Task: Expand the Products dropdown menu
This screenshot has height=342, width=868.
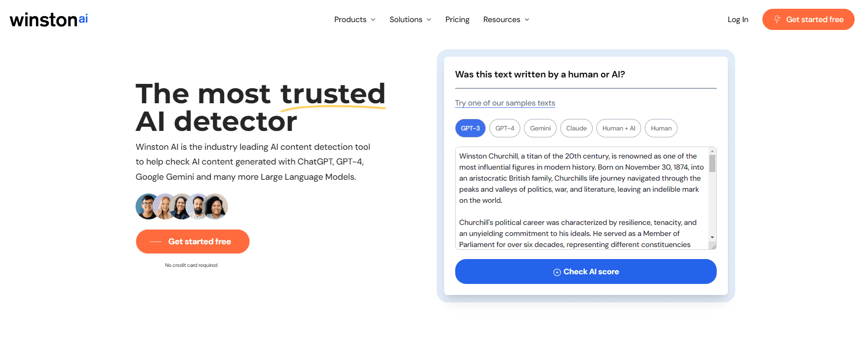Action: (354, 19)
